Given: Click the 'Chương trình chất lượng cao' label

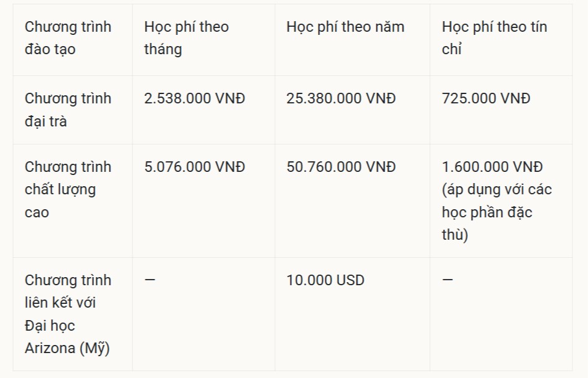Looking at the screenshot, I should (68, 189).
